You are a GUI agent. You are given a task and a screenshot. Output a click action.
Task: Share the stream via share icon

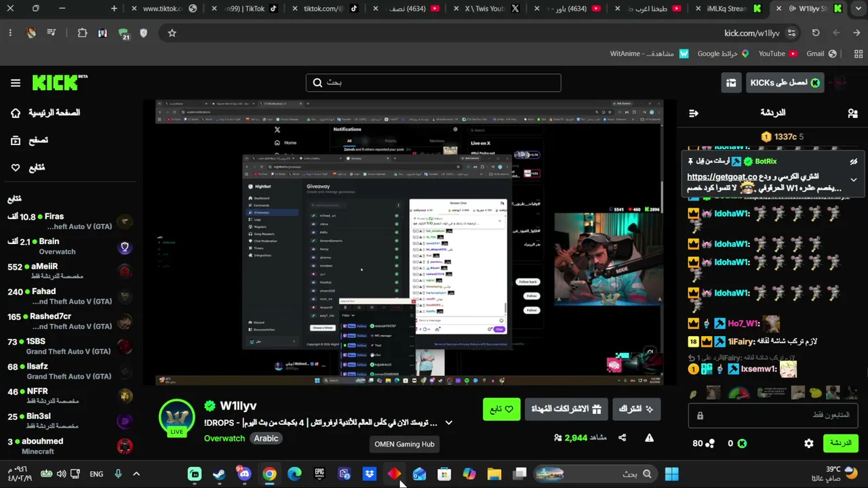622,438
